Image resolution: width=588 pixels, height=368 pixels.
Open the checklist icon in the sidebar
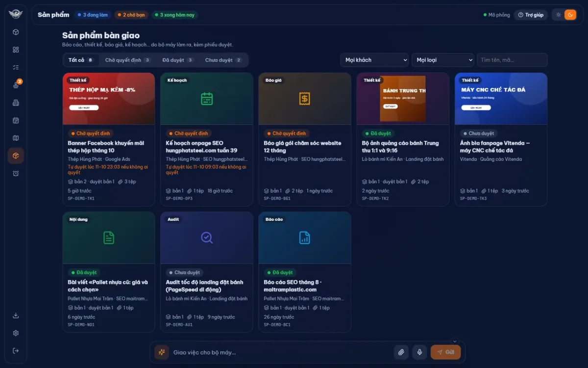coord(16,67)
